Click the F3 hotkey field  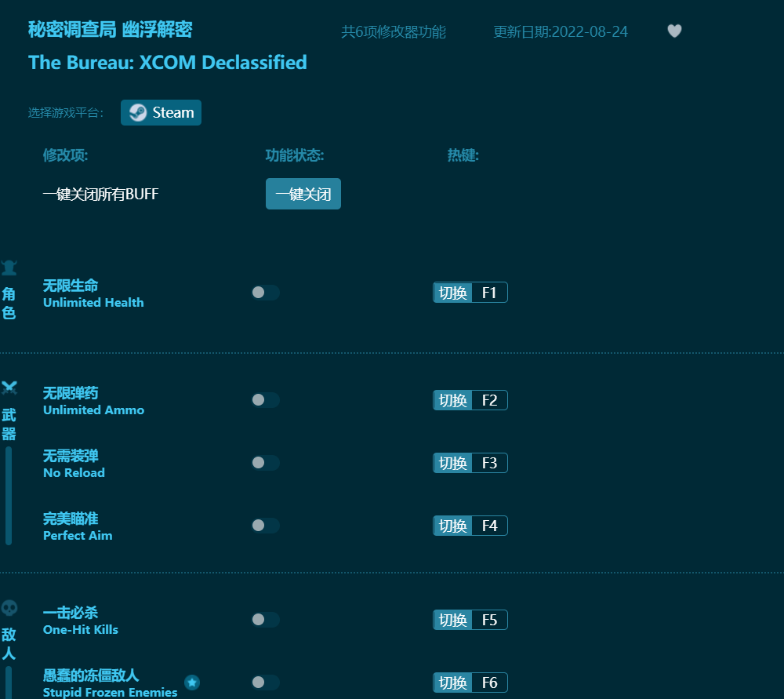489,463
